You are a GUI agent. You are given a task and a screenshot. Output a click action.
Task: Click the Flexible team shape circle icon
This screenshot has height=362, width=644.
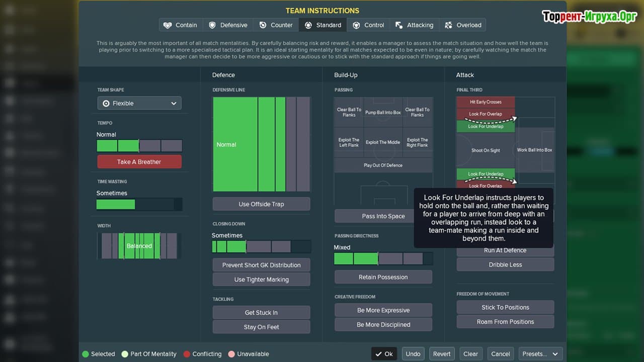106,104
